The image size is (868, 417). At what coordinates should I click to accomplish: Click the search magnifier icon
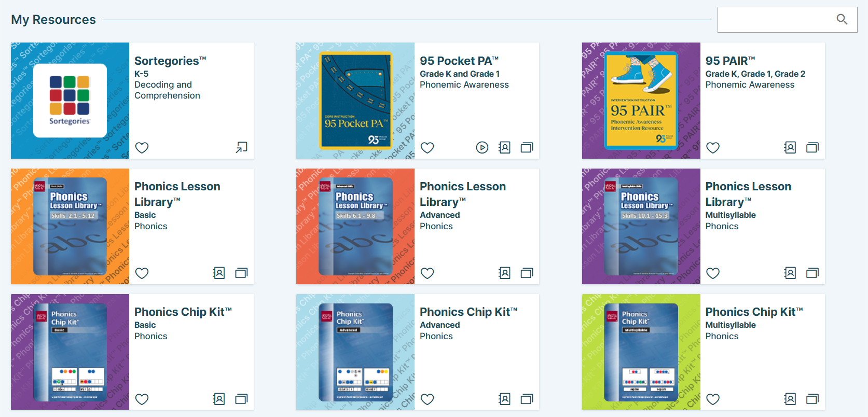pyautogui.click(x=842, y=19)
